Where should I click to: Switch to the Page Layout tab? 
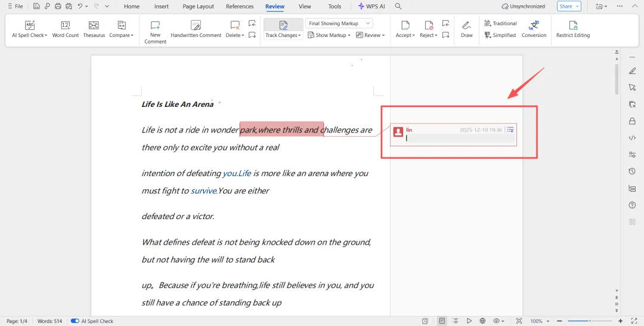[198, 6]
